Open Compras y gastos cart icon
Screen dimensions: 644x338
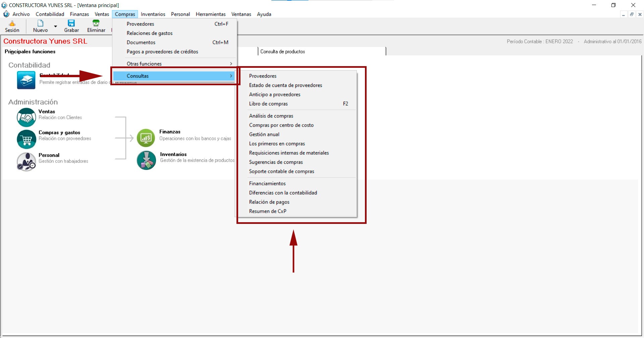pos(26,139)
